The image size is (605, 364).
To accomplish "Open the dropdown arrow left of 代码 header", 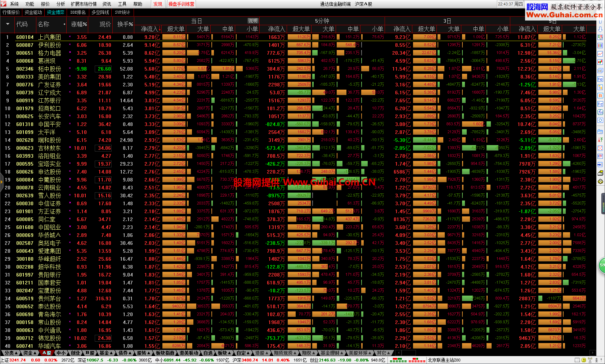I will tap(8, 24).
